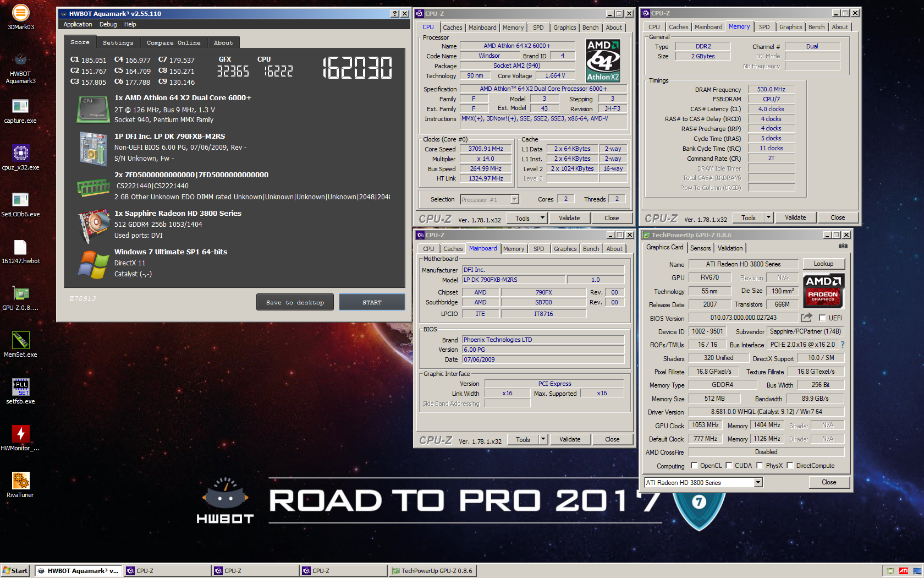The height and width of the screenshot is (578, 924).
Task: Click the AMD Athlon X2 logo in CPU-Z
Action: (603, 61)
